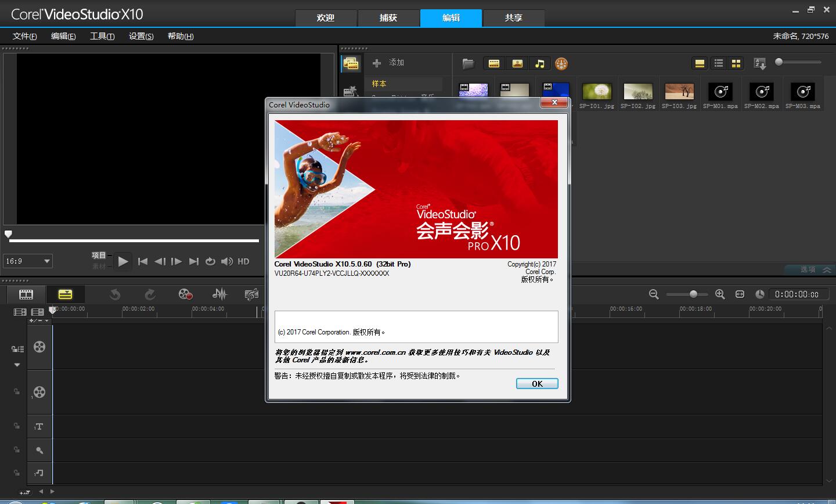
Task: Select the SP-M03.mpa audio clip
Action: (803, 92)
